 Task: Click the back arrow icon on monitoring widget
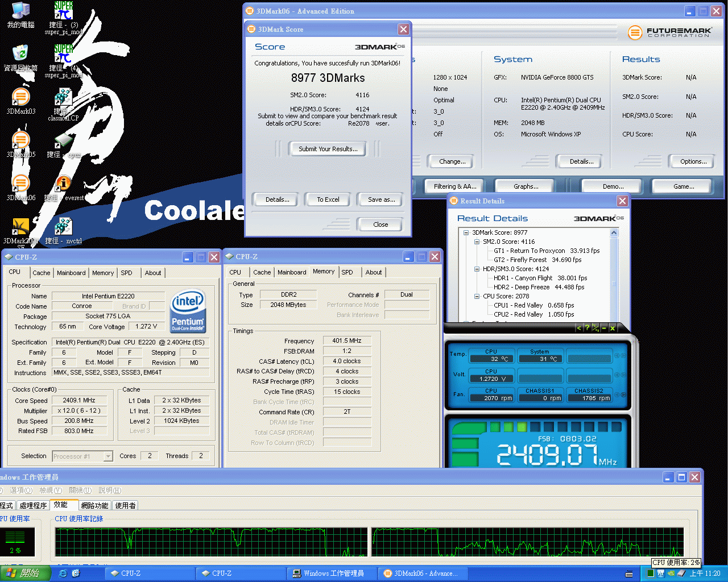pyautogui.click(x=579, y=328)
